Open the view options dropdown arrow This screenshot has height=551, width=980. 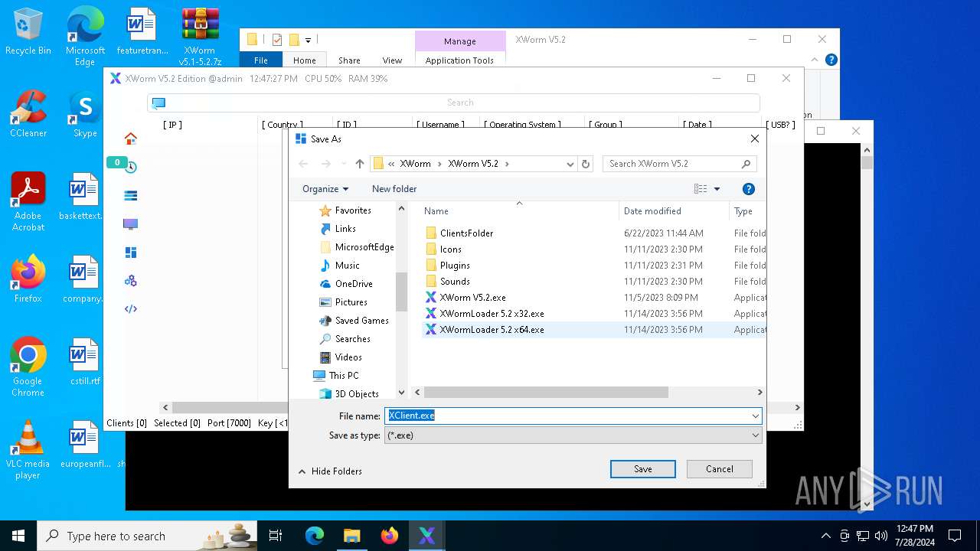coord(717,189)
